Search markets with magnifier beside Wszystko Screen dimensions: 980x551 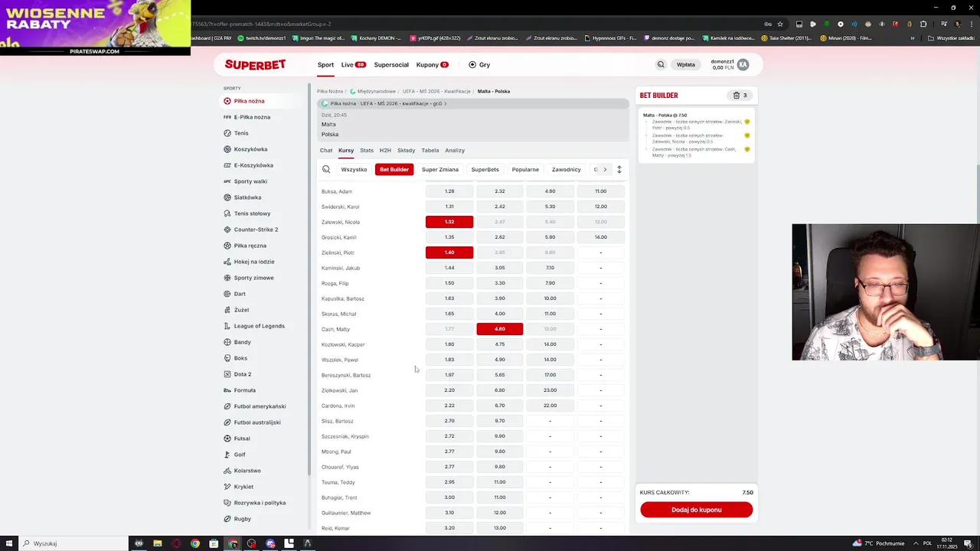pos(326,169)
